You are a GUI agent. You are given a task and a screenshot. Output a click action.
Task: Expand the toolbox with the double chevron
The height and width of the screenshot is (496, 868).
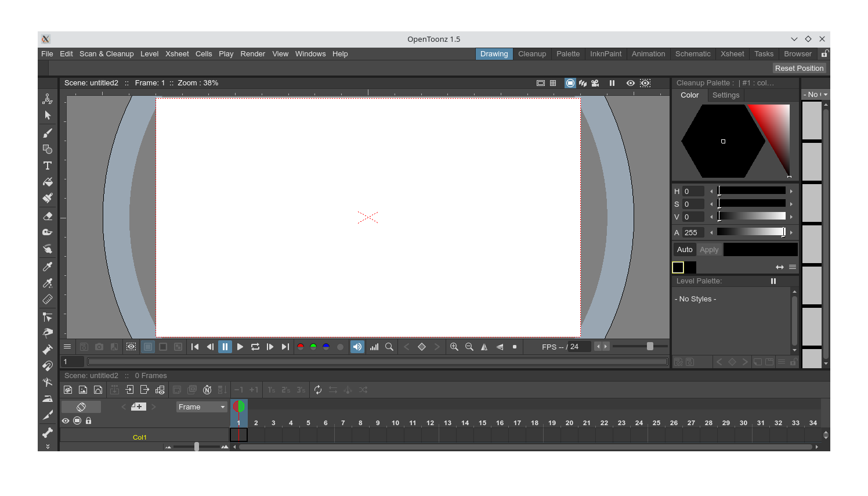pyautogui.click(x=48, y=446)
